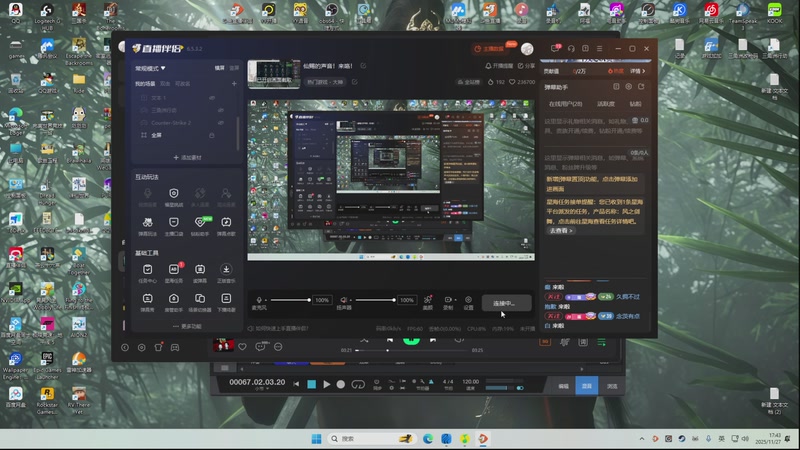Click the blue stop button in DAW transport
This screenshot has height=450, width=800.
(x=312, y=384)
